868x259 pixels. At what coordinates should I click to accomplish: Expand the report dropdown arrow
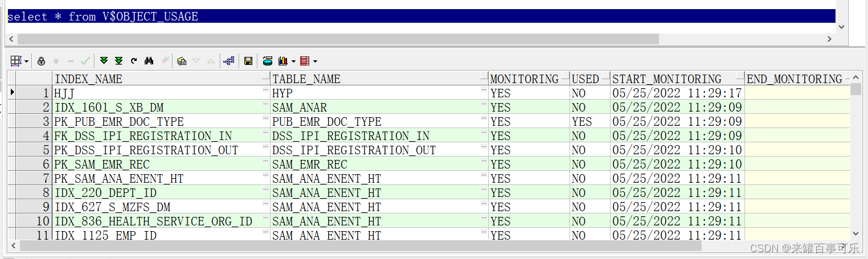coord(315,61)
